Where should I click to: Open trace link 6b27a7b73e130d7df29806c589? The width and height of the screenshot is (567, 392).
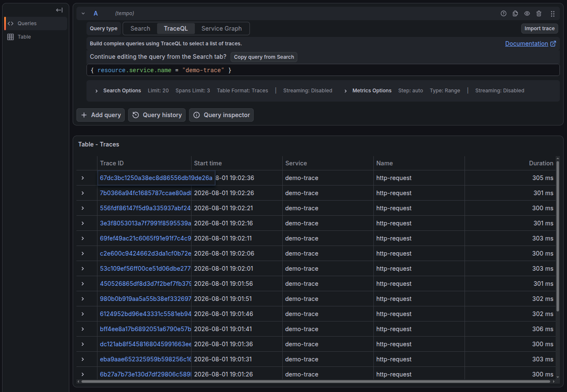click(145, 374)
